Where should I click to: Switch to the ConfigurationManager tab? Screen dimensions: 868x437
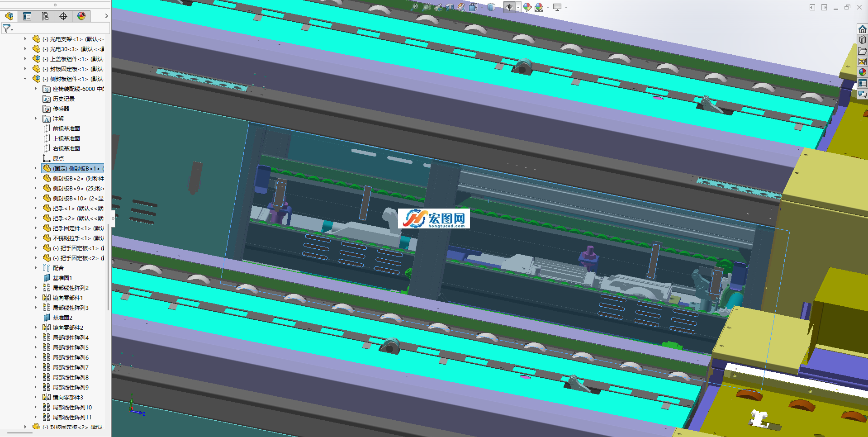[45, 16]
